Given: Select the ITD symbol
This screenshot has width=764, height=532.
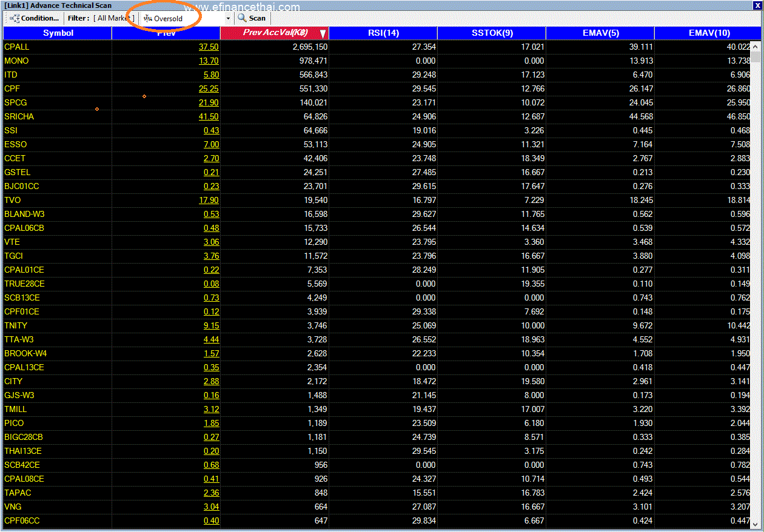Looking at the screenshot, I should coord(11,75).
